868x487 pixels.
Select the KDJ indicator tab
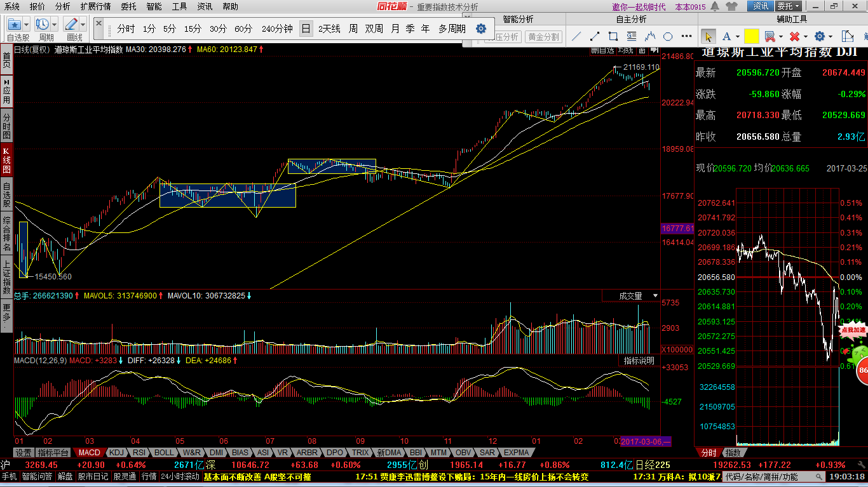tap(116, 453)
